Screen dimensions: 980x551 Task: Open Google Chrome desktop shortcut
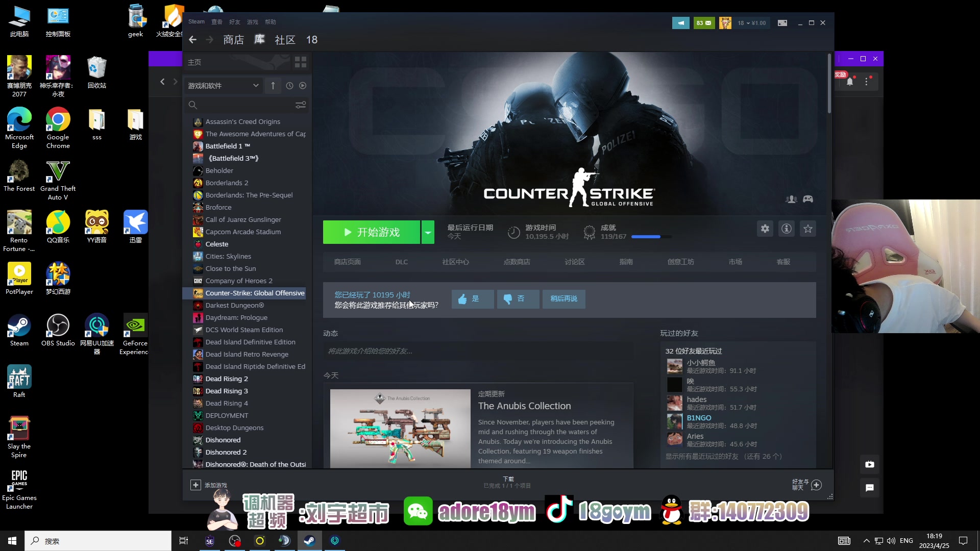[x=58, y=128]
